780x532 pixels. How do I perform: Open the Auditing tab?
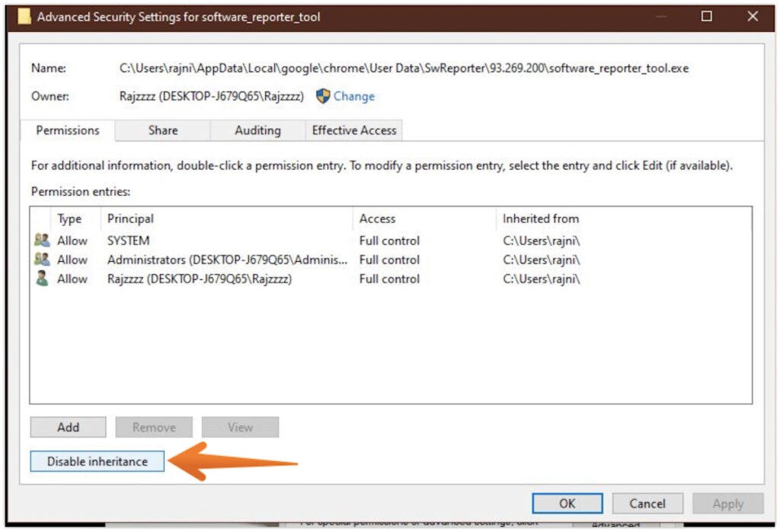tap(257, 130)
